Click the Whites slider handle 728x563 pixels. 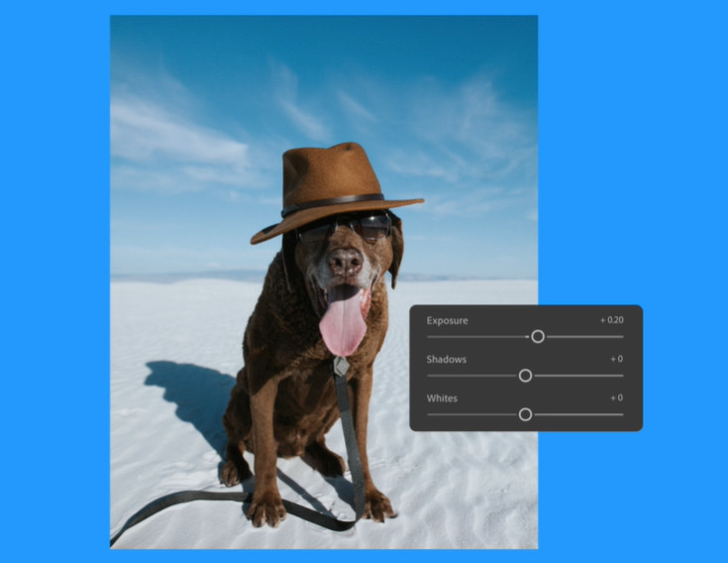[525, 414]
